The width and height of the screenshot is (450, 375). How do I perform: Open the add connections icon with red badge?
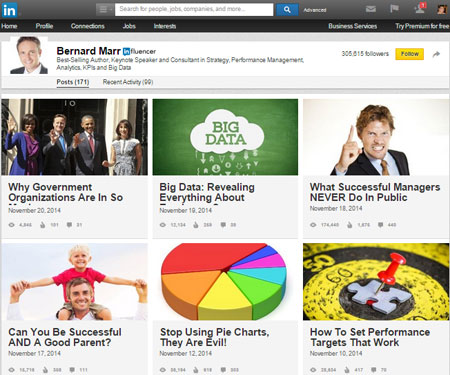420,8
